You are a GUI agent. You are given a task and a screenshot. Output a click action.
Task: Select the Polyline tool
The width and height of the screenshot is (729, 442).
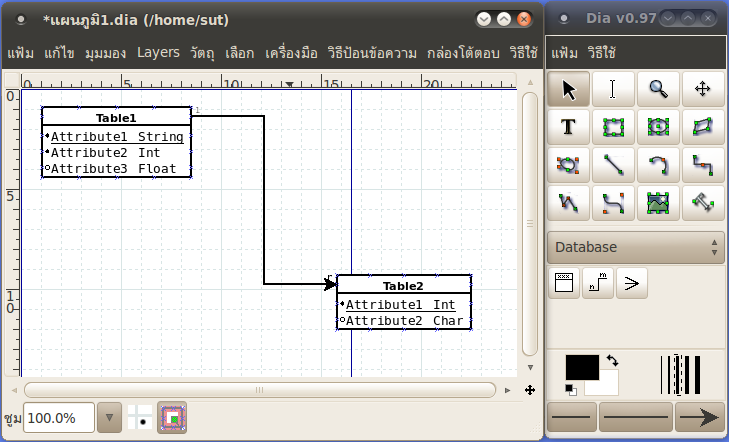(x=569, y=203)
